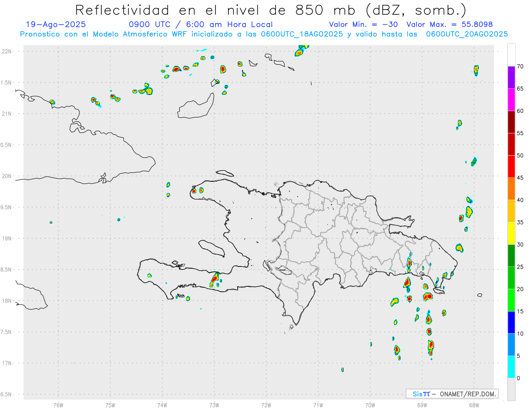Click the latitude label "17N"
Screen dimensions: 532x411
coord(7,363)
